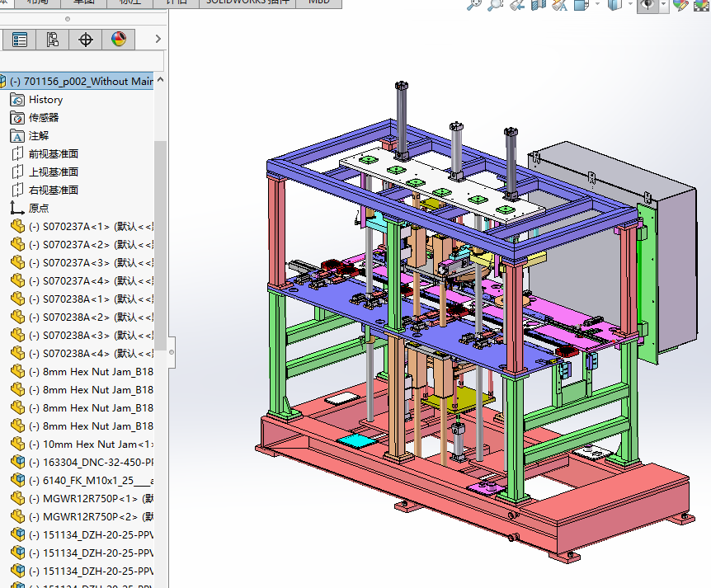Select 前视基准面 plane in the tree

pyautogui.click(x=54, y=153)
